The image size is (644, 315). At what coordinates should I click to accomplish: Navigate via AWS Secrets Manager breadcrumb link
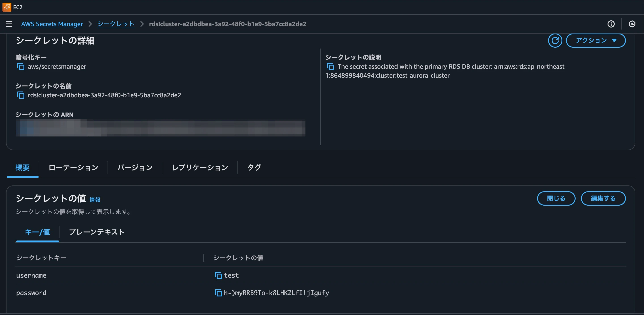click(x=52, y=24)
